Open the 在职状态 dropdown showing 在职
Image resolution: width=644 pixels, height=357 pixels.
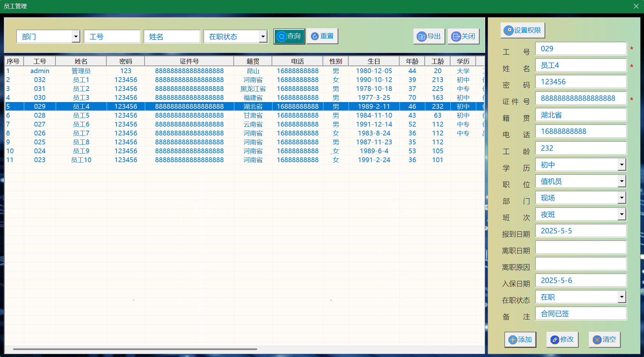622,297
